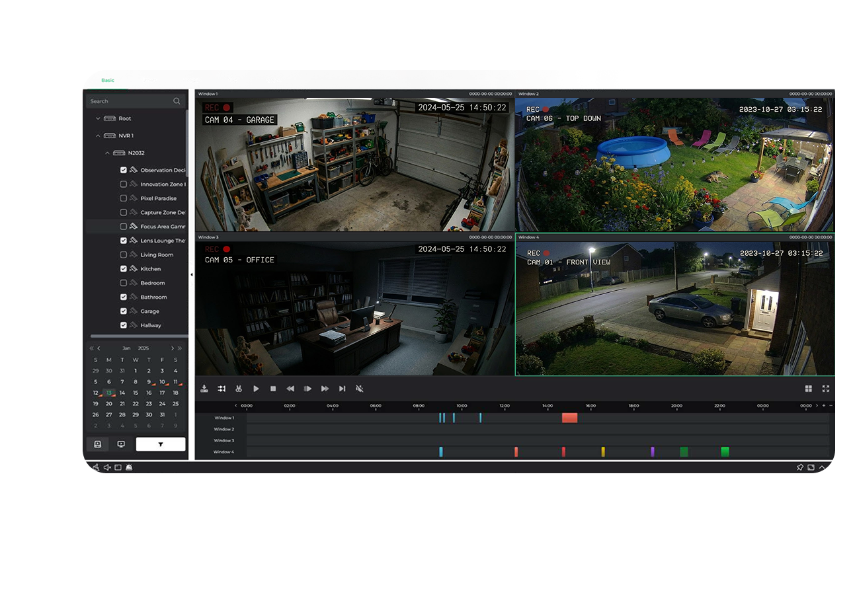Collapse the N2032 device node
This screenshot has width=855, height=616.
pos(107,153)
